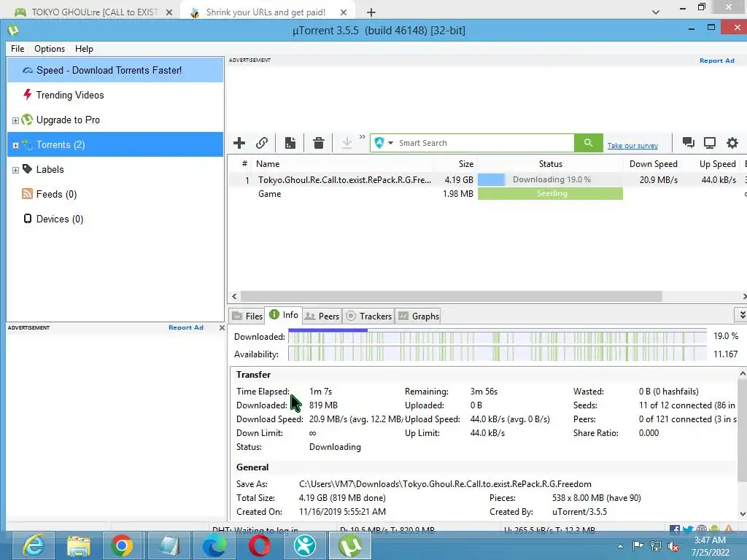
Task: Click the Availability pieces bar
Action: tap(498, 354)
